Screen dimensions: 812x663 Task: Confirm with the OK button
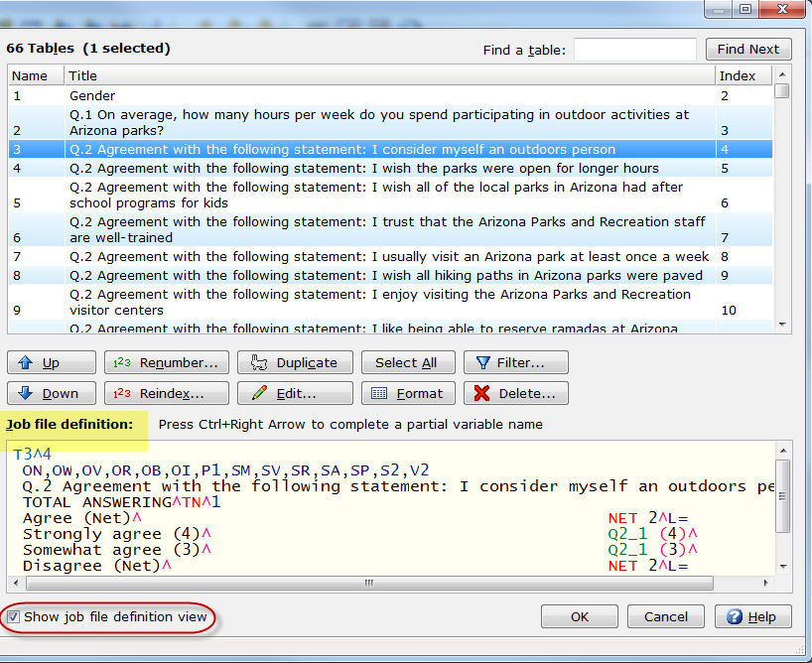click(x=580, y=616)
